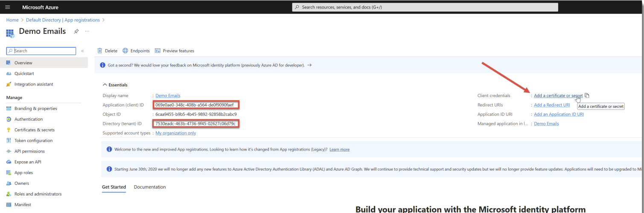
Task: Open the more options ellipsis beside Demo Emails
Action: click(x=87, y=31)
